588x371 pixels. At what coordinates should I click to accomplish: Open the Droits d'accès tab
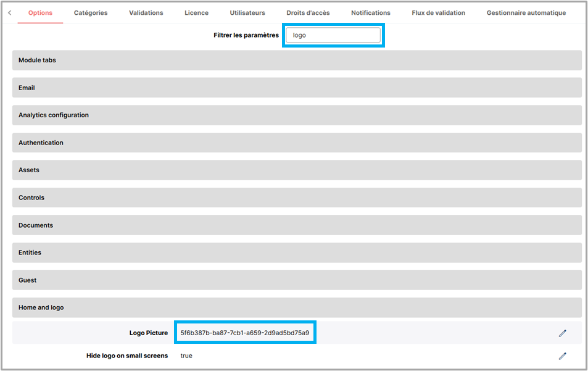308,13
